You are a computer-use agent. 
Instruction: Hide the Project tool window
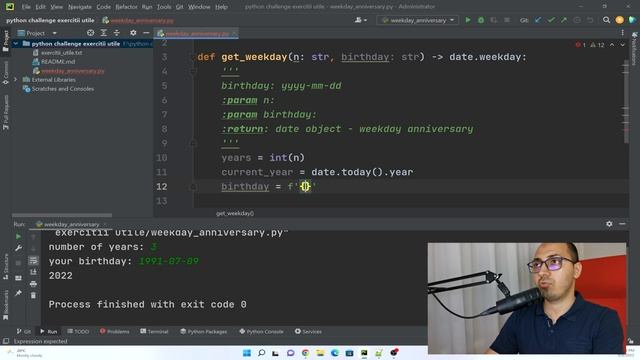coord(146,33)
